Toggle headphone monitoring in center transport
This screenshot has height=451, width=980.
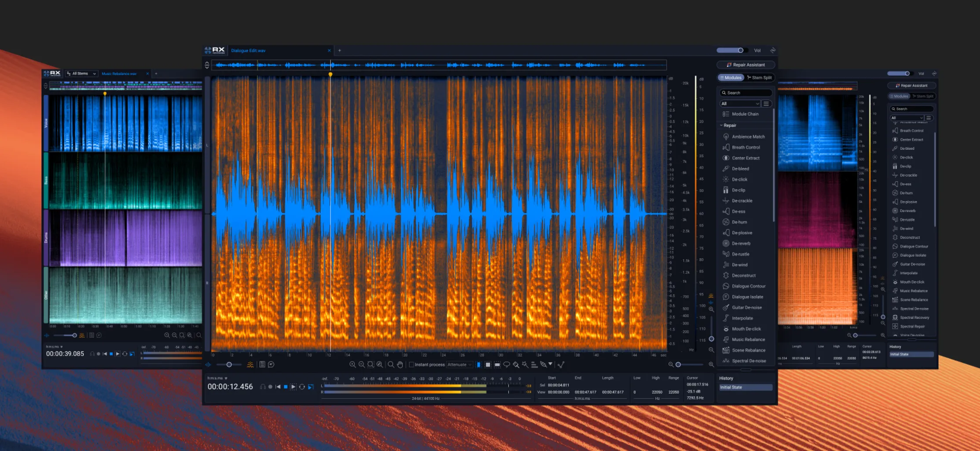[263, 387]
